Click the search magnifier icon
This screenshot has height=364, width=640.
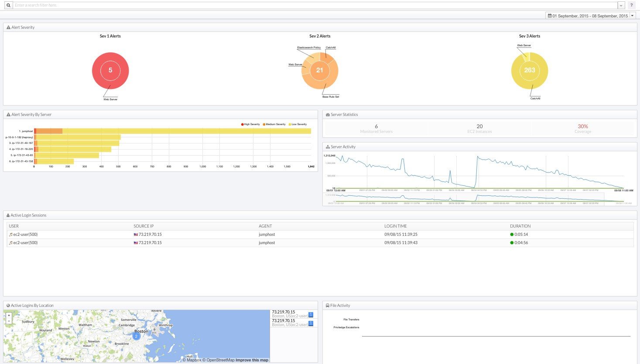tap(8, 5)
